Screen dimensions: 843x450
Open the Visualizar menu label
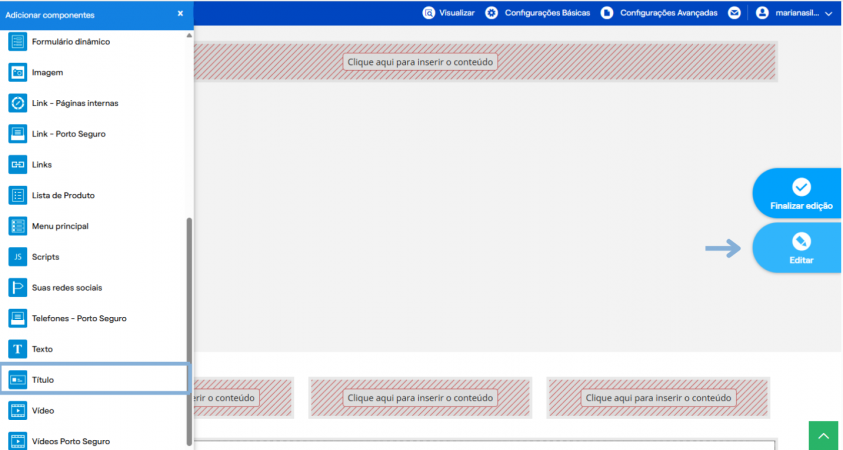tap(457, 13)
